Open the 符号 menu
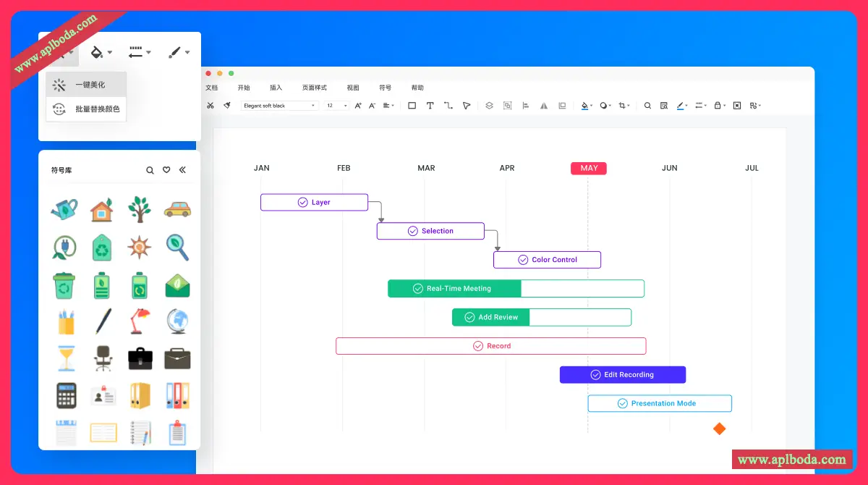 coord(386,88)
